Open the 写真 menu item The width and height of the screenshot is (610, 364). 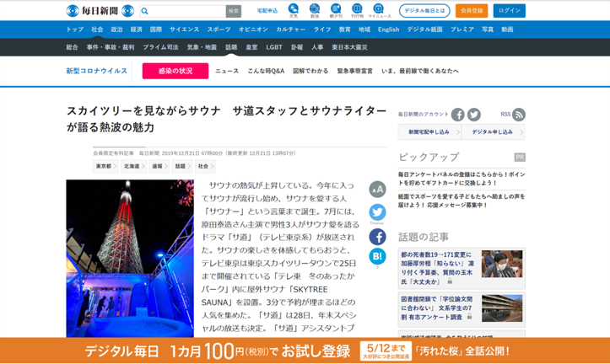(488, 29)
